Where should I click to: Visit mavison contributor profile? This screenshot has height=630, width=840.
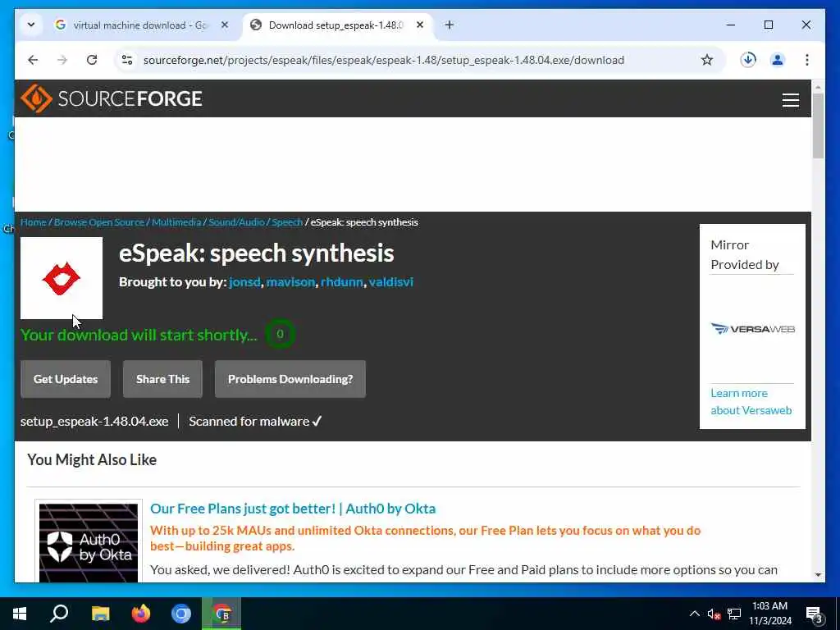click(x=290, y=282)
